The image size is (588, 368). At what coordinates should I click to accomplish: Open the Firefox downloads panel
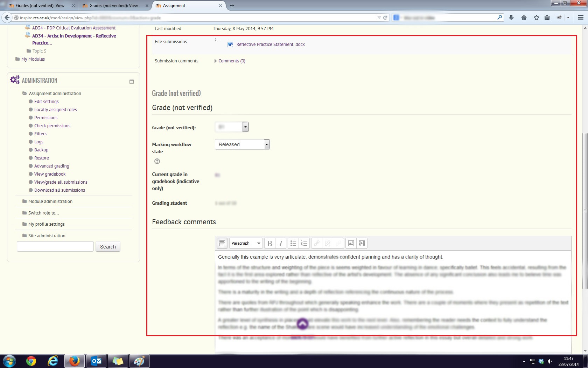[x=511, y=18]
